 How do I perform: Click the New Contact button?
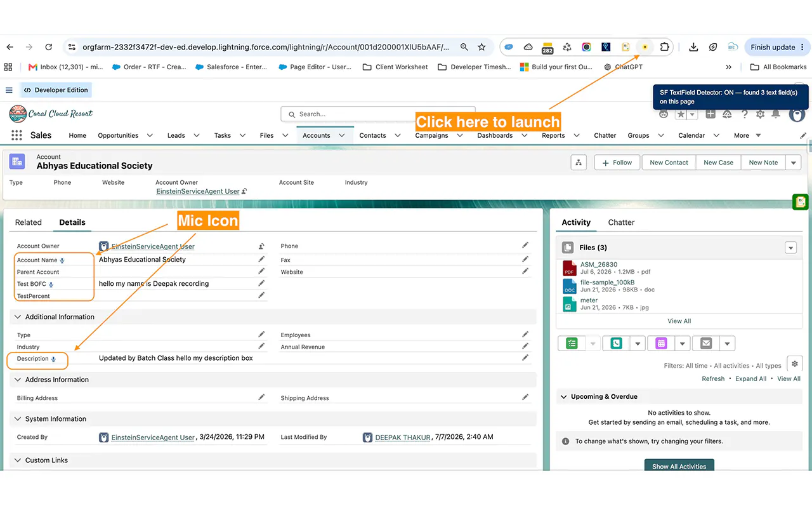click(x=669, y=163)
